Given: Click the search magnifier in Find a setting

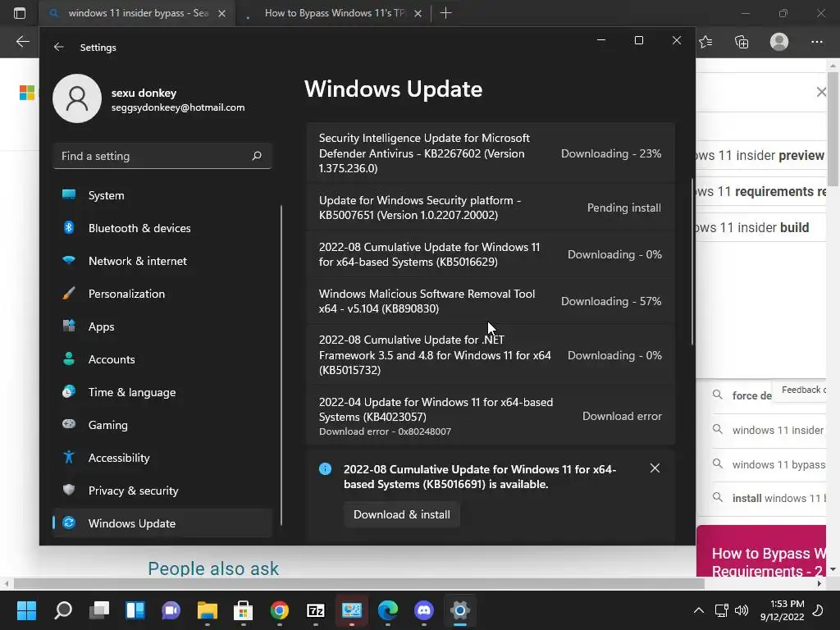Looking at the screenshot, I should click(x=257, y=156).
